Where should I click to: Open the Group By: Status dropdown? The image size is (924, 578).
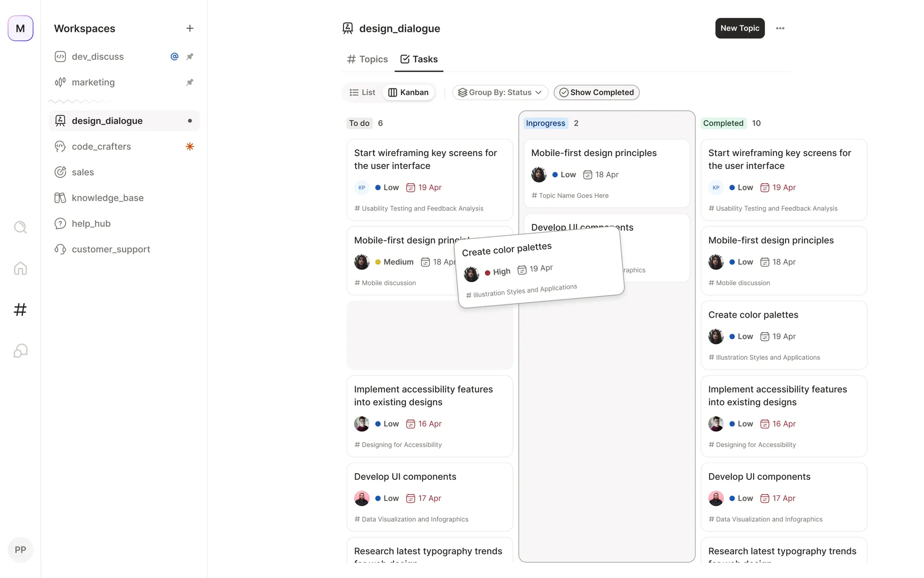tap(500, 92)
